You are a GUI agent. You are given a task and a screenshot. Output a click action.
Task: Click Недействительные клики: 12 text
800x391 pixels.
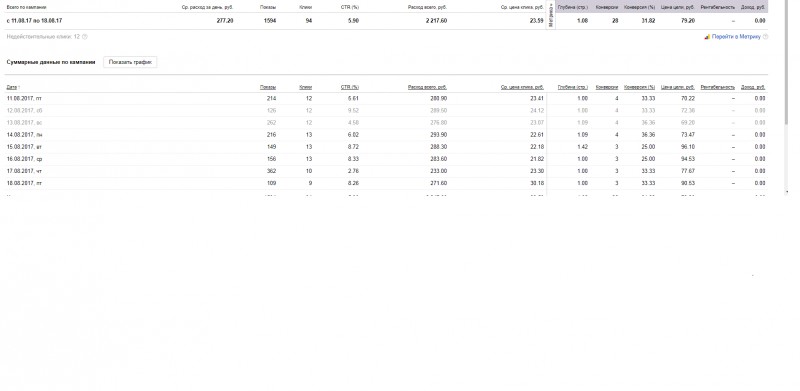43,37
